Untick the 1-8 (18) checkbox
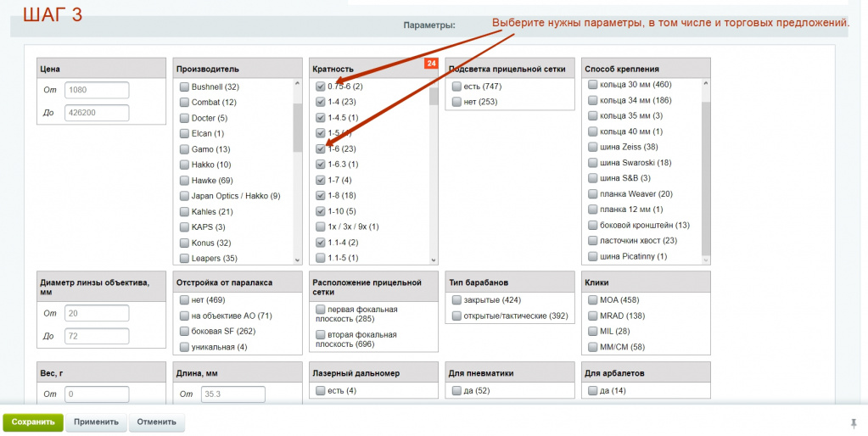This screenshot has width=868, height=436. [321, 195]
